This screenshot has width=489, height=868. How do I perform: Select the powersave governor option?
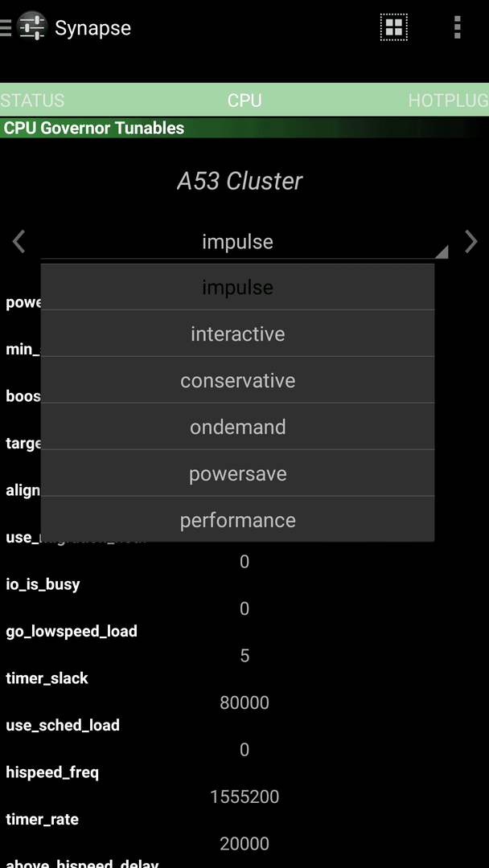[237, 474]
